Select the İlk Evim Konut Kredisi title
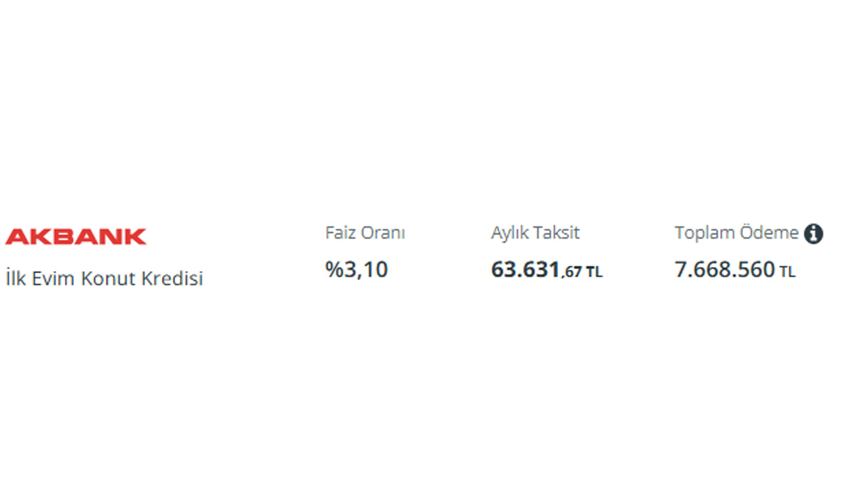Screen dimensions: 868x488 click(x=104, y=279)
